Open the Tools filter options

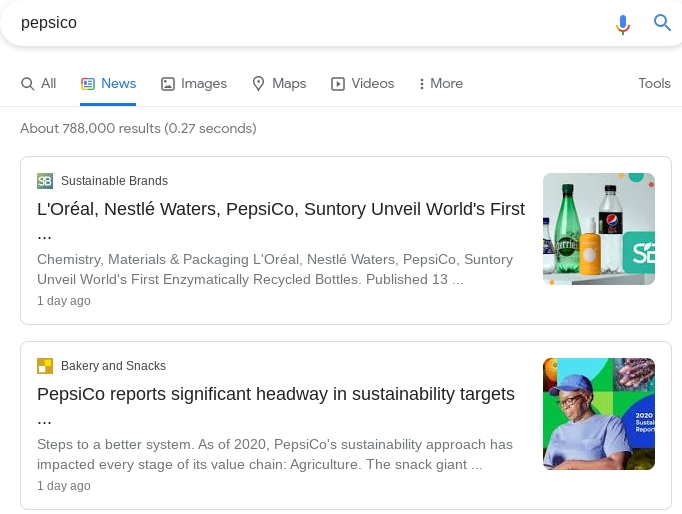pos(654,84)
